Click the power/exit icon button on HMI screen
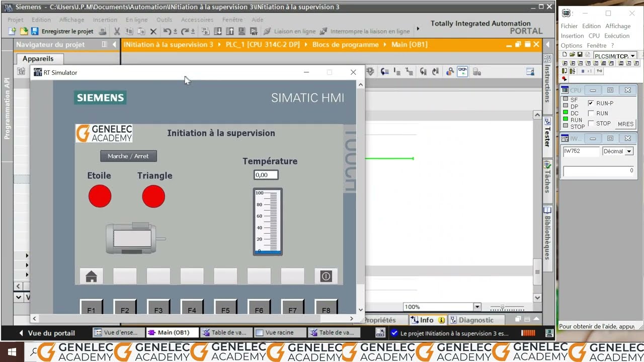The image size is (644, 362). pyautogui.click(x=326, y=277)
